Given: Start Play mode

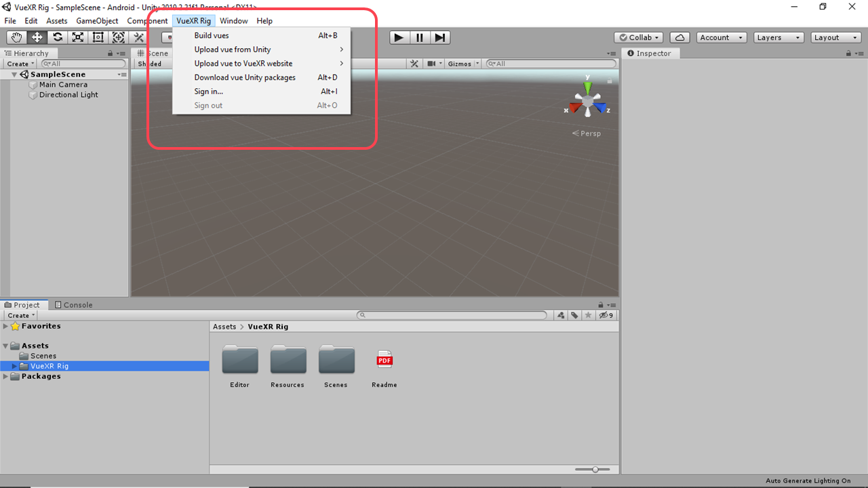Looking at the screenshot, I should [399, 37].
